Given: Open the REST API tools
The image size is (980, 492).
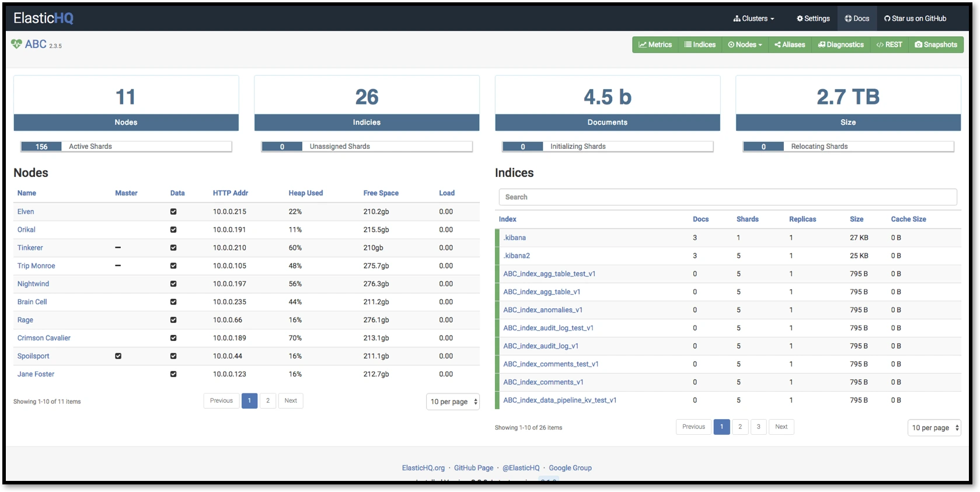Looking at the screenshot, I should (x=889, y=45).
